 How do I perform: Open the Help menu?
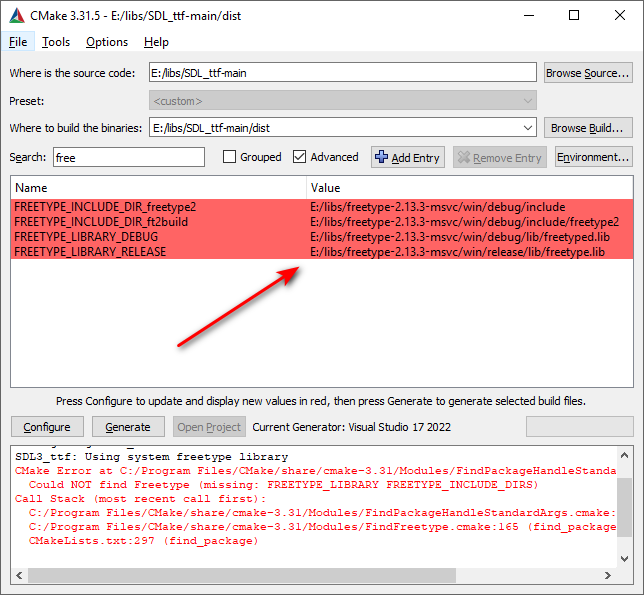(156, 42)
